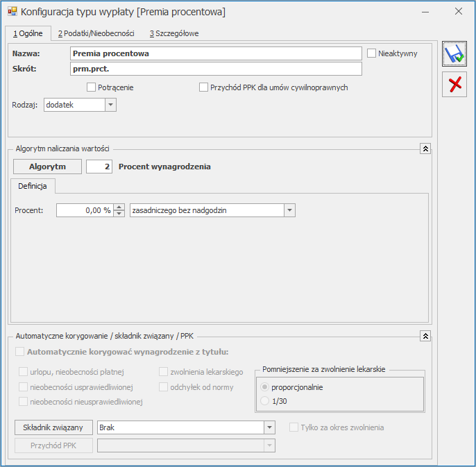Toggle Automatycznie korygować wynagrodzenie z tytułu
Viewport: 476px width, 467px height.
[19, 352]
